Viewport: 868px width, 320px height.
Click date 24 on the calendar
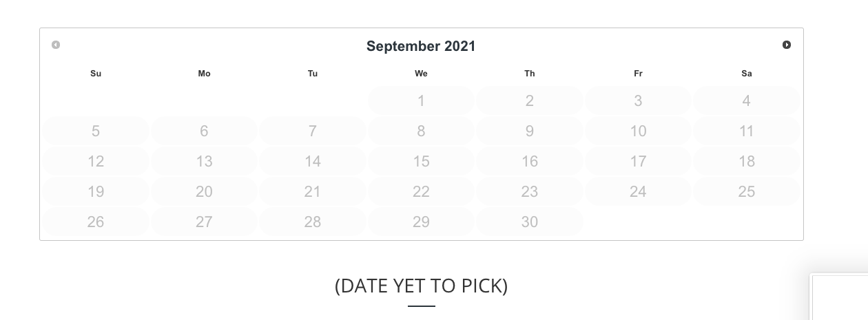[x=638, y=192]
